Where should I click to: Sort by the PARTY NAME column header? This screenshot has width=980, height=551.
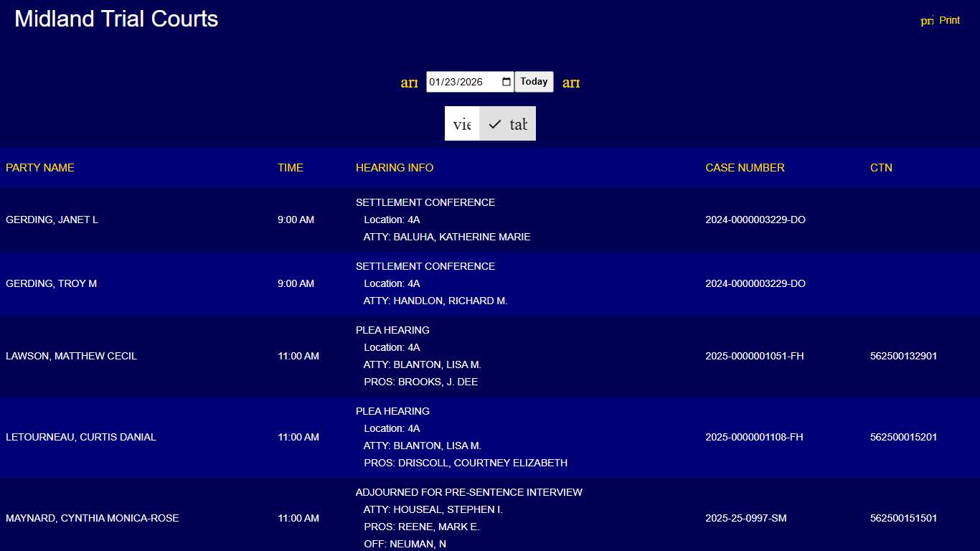pyautogui.click(x=40, y=168)
